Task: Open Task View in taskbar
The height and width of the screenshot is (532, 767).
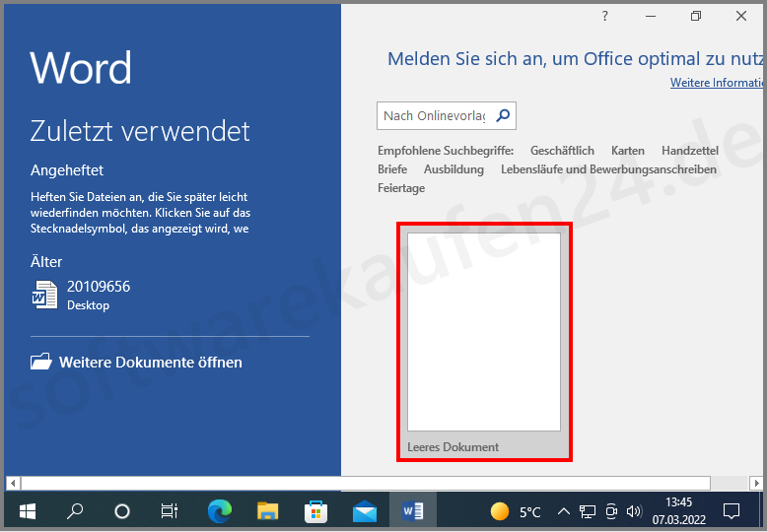Action: pos(170,511)
